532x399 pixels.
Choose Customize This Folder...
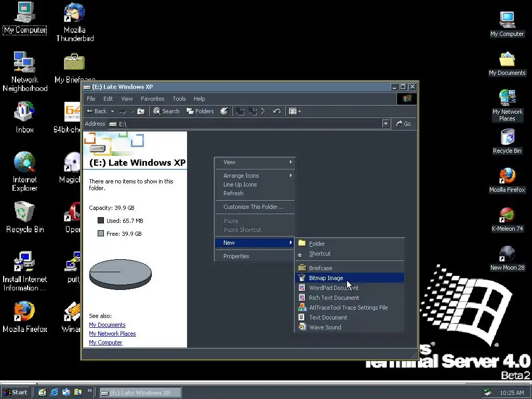click(255, 207)
